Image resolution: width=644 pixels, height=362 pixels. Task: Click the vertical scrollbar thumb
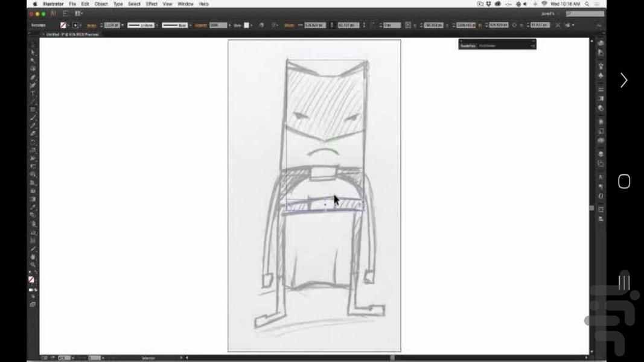pos(592,208)
